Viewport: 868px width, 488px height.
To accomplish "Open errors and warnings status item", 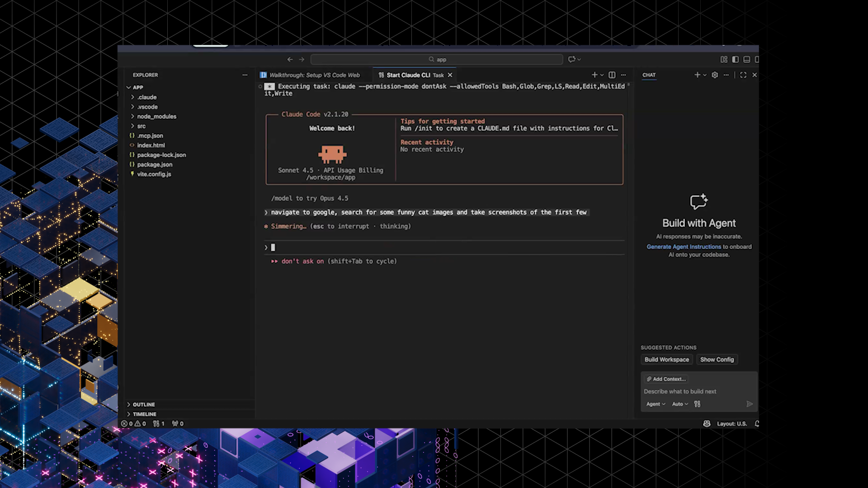I will (133, 423).
